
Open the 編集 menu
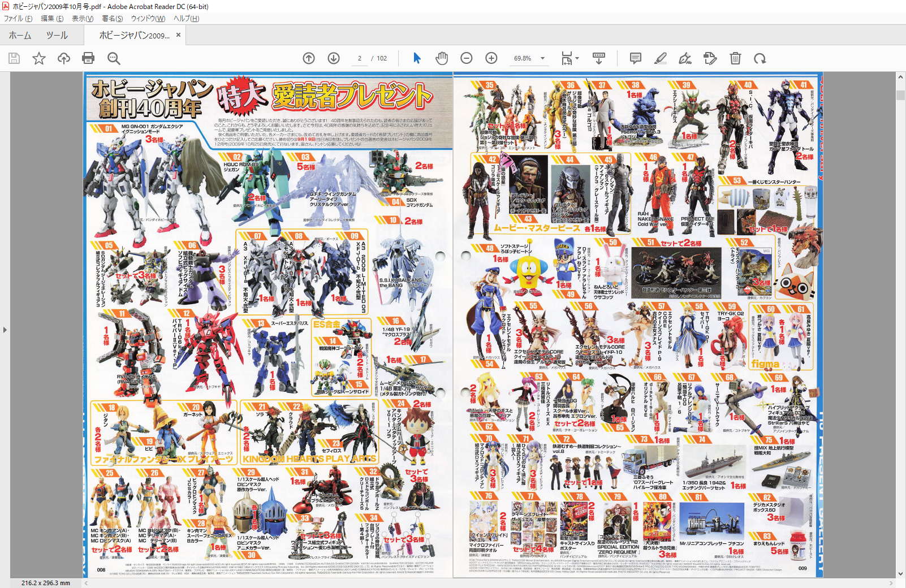pyautogui.click(x=52, y=19)
